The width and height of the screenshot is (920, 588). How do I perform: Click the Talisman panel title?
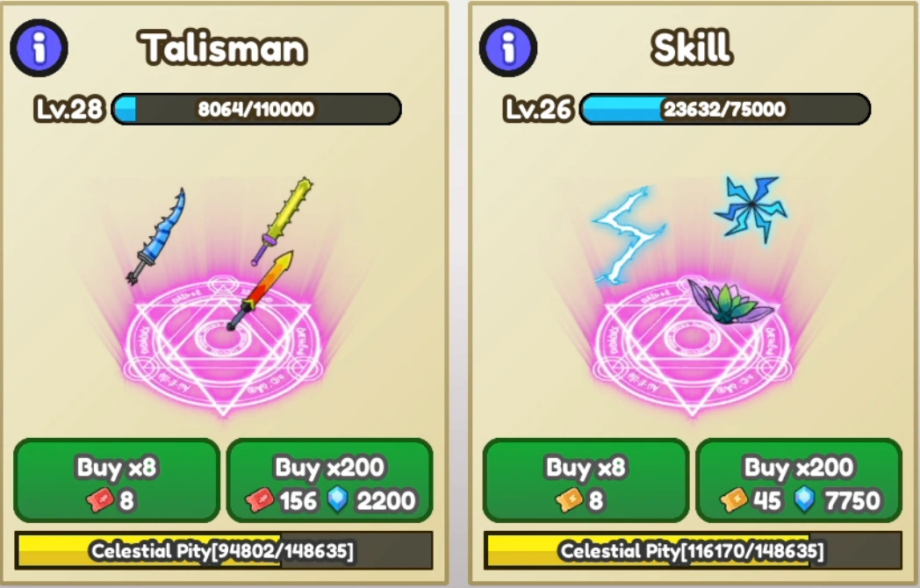[x=223, y=47]
